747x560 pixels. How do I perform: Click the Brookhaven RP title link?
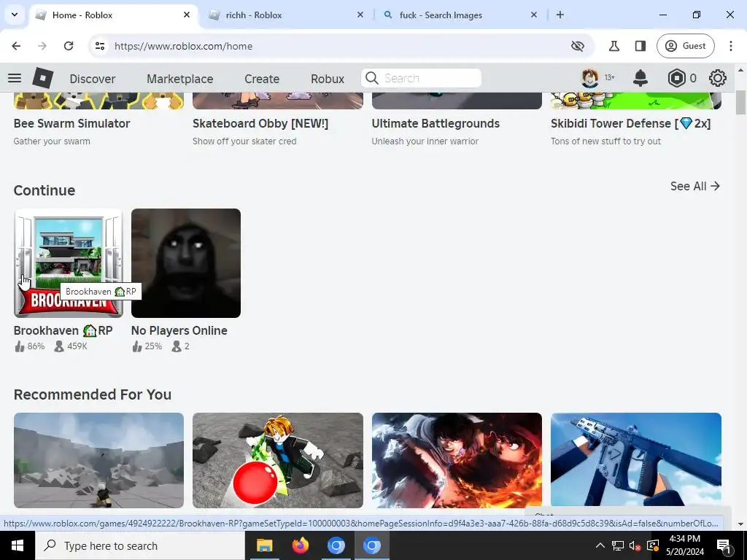[63, 330]
